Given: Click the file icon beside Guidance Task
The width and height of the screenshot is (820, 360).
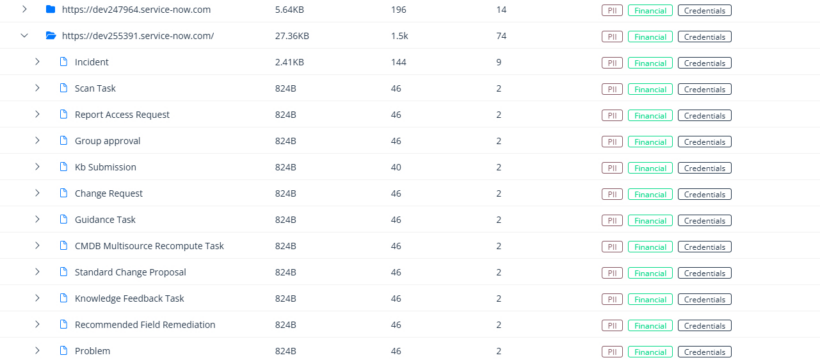Looking at the screenshot, I should click(63, 219).
